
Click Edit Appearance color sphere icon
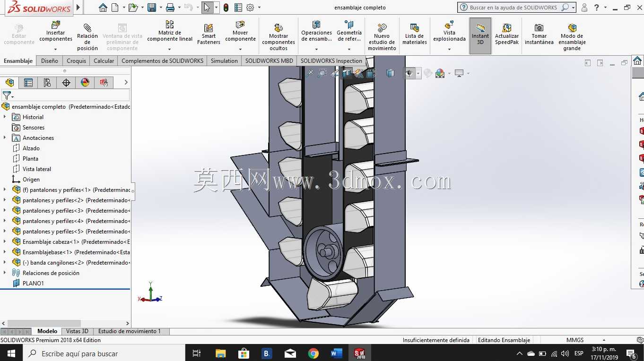440,73
